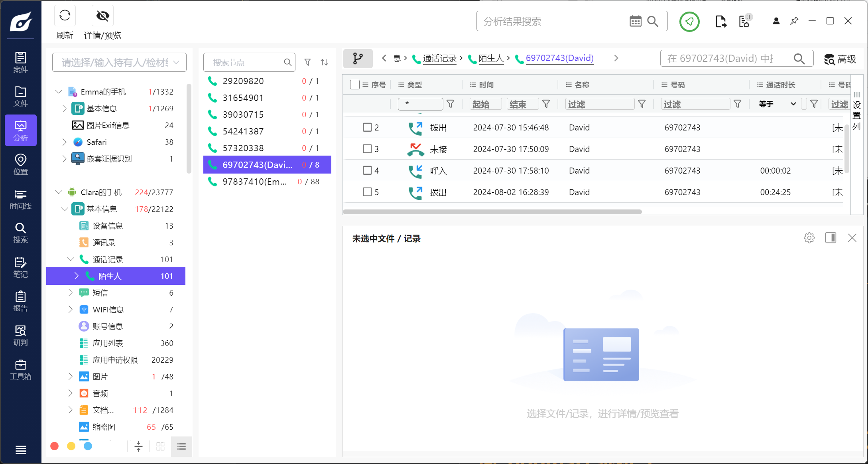Check the row 5 checkbox
Screen dimensions: 868x464
(367, 192)
